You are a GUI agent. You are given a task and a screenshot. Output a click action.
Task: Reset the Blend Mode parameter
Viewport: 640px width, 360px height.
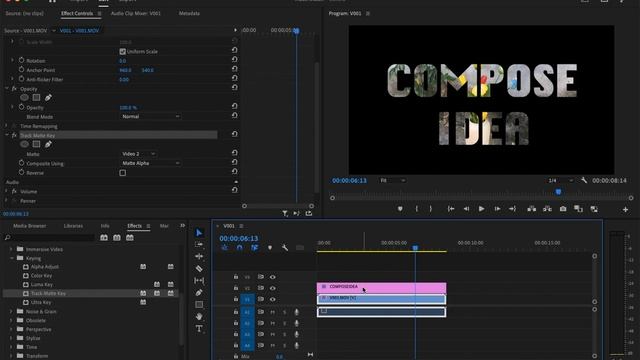[x=235, y=116]
